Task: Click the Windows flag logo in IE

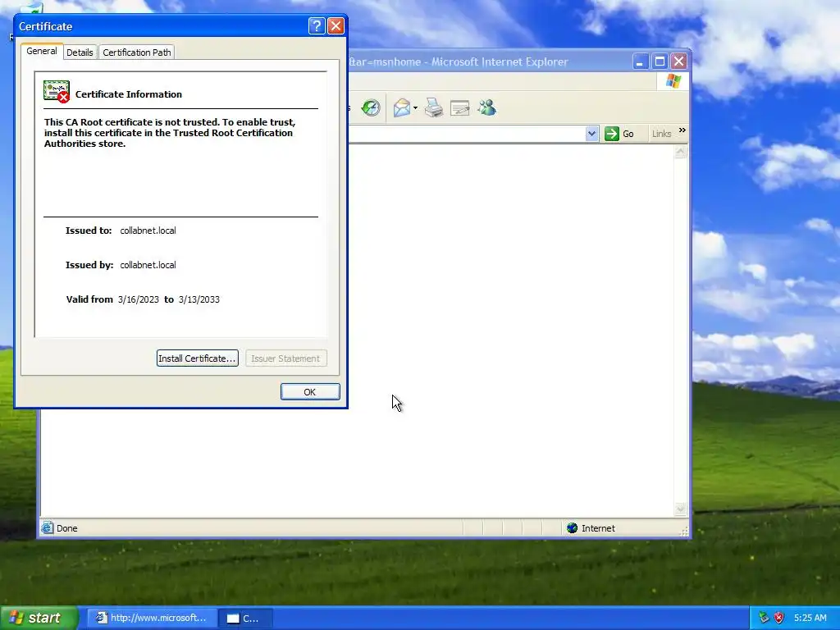Action: [x=673, y=81]
